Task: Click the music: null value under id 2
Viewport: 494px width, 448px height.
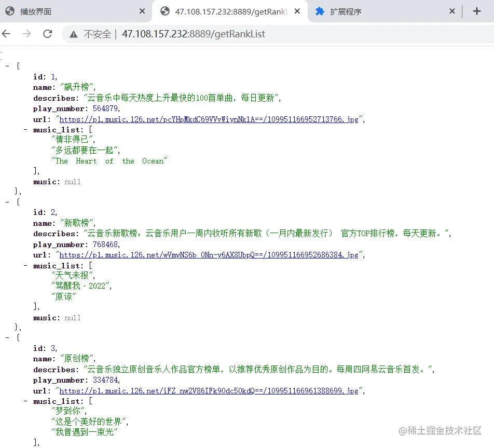Action: (73, 318)
